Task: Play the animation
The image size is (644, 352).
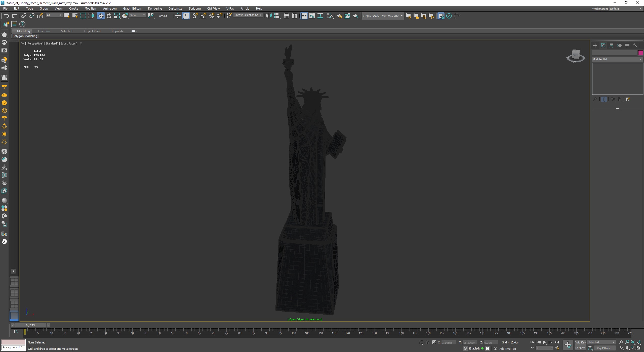Action: [x=544, y=342]
